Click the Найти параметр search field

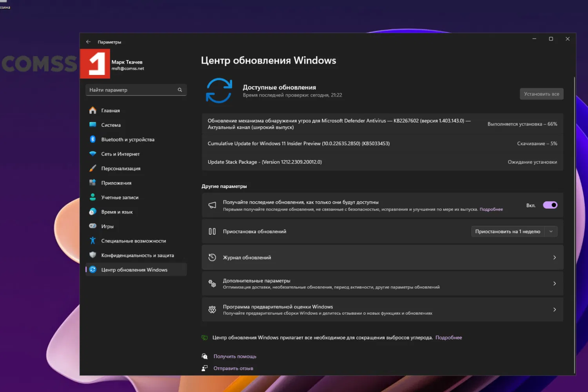[136, 90]
